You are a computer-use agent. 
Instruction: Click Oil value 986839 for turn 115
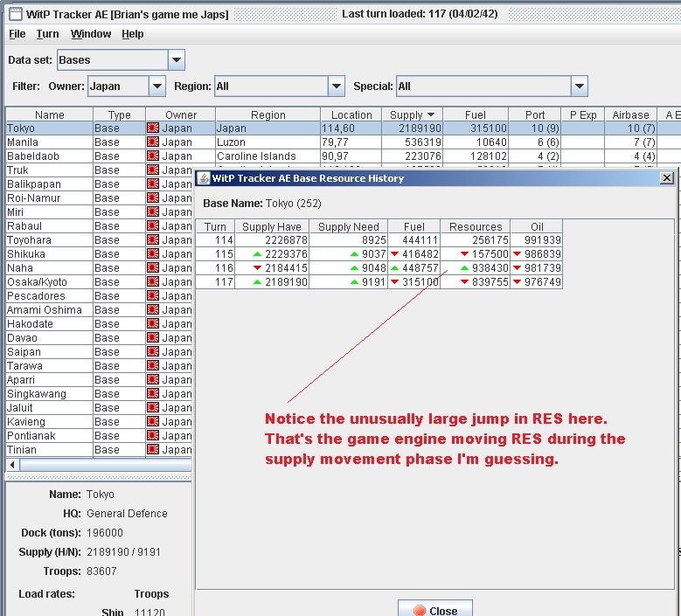tap(543, 254)
